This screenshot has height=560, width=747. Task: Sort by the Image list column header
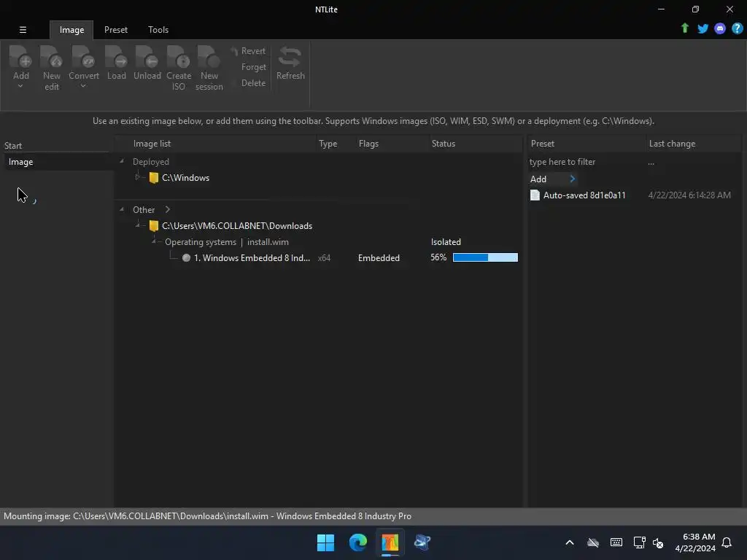tap(152, 144)
